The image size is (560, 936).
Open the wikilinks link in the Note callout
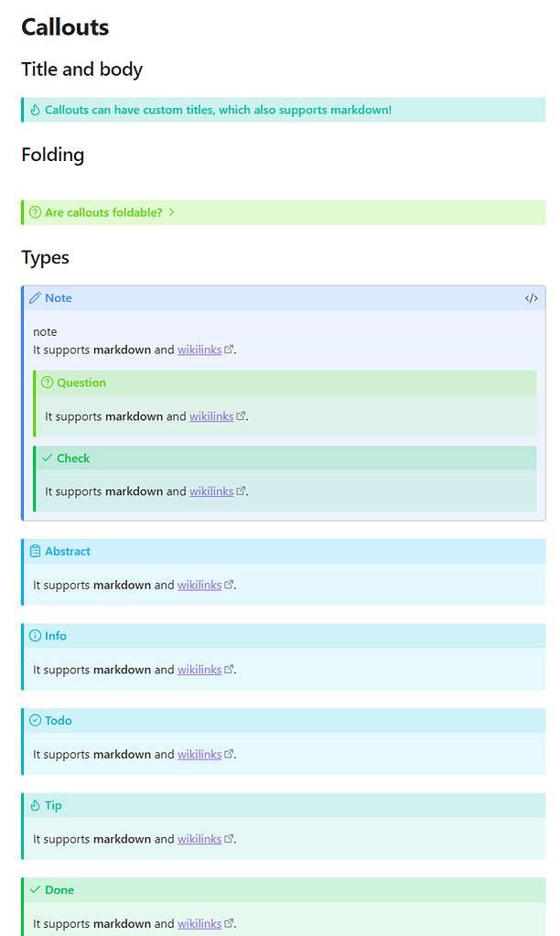click(x=199, y=349)
